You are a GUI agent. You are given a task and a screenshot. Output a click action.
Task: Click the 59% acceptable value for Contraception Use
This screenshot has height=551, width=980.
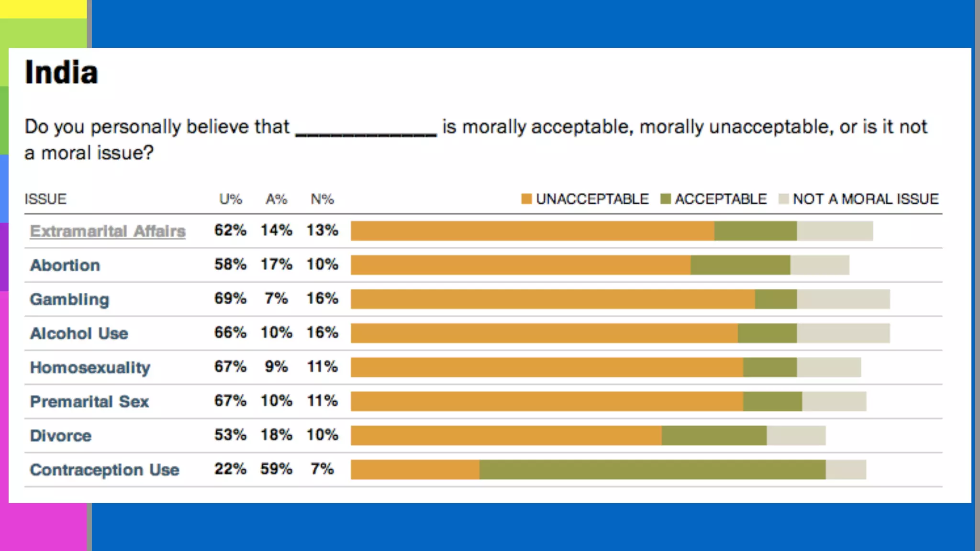pyautogui.click(x=276, y=469)
